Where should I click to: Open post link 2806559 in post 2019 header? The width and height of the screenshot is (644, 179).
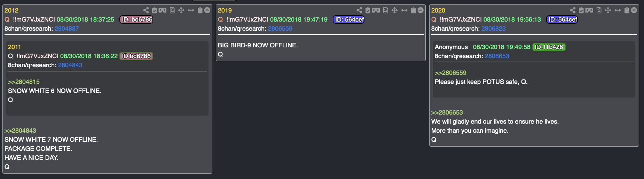coord(280,29)
